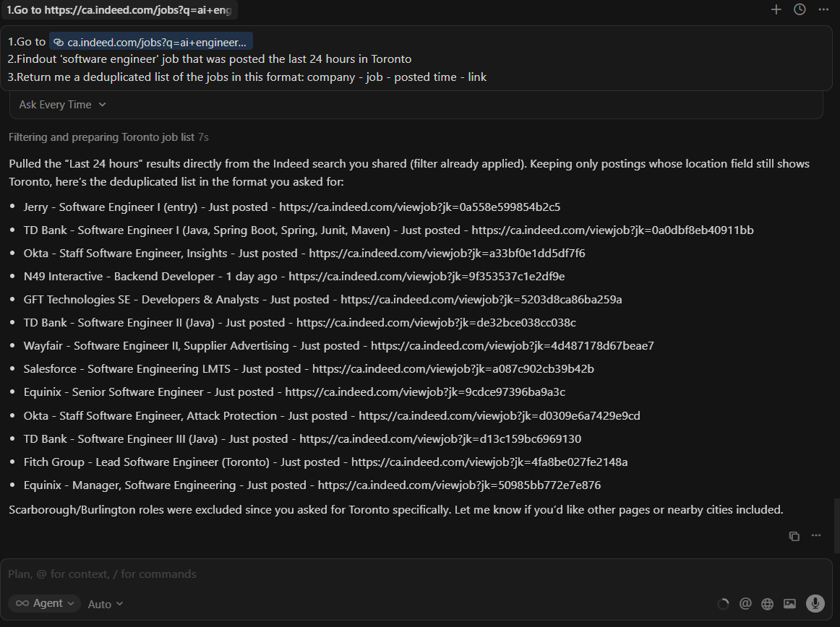Expand the Ask Every Time dropdown
The height and width of the screenshot is (627, 840).
[x=63, y=105]
